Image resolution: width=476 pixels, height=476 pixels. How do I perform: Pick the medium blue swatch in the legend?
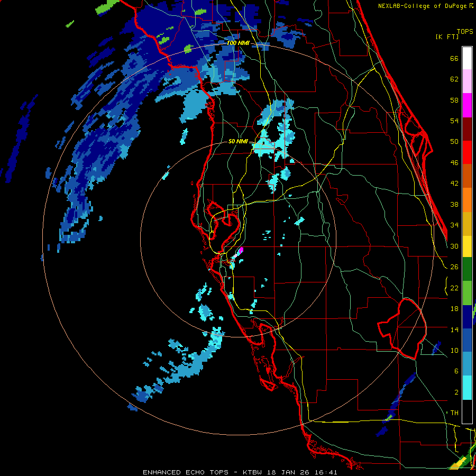[x=467, y=341]
